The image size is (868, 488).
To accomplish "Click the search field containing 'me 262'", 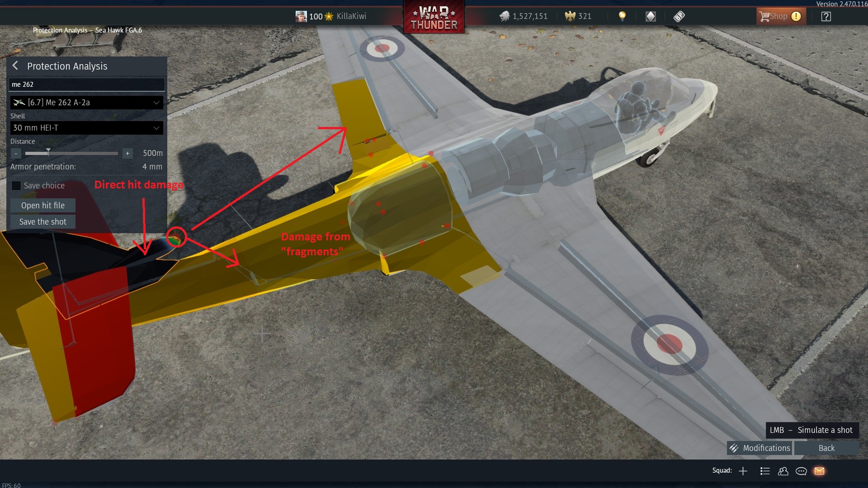I will 87,84.
